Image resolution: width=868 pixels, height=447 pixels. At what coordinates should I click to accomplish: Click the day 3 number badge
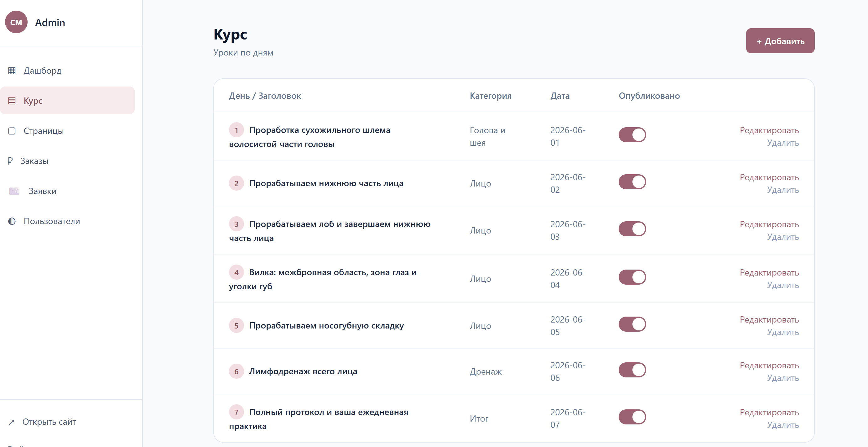[x=236, y=224]
